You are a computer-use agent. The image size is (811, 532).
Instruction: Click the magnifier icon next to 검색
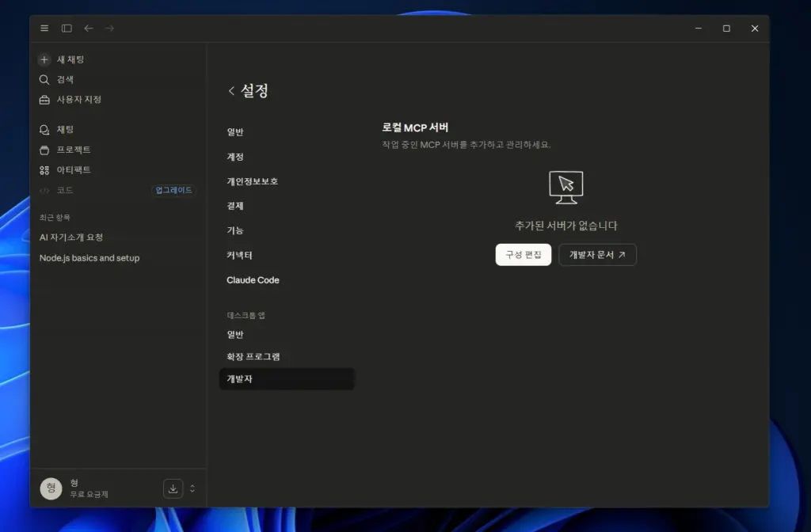point(44,80)
